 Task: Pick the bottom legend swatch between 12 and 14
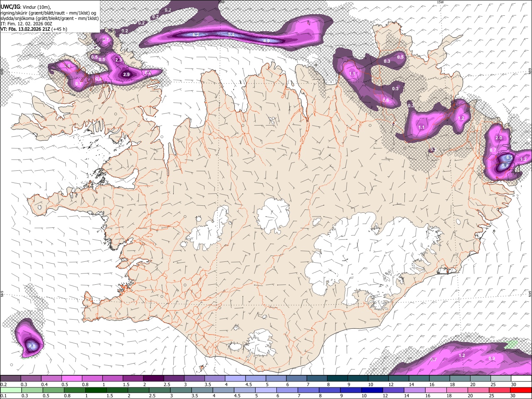coord(393,390)
